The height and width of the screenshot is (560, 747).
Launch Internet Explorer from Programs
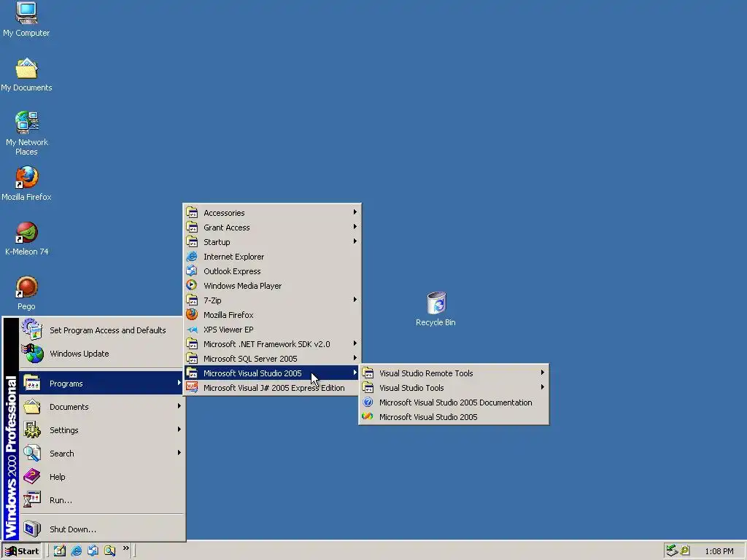[272, 257]
